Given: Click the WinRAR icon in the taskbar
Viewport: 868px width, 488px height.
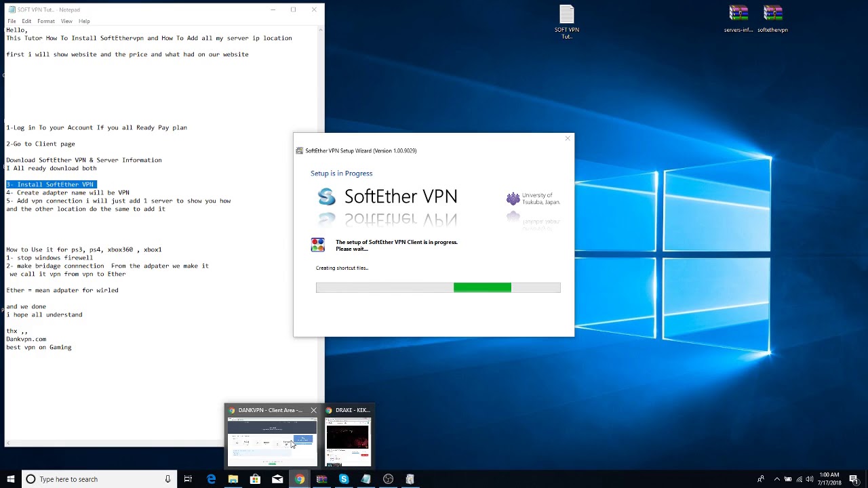Looking at the screenshot, I should (x=321, y=479).
